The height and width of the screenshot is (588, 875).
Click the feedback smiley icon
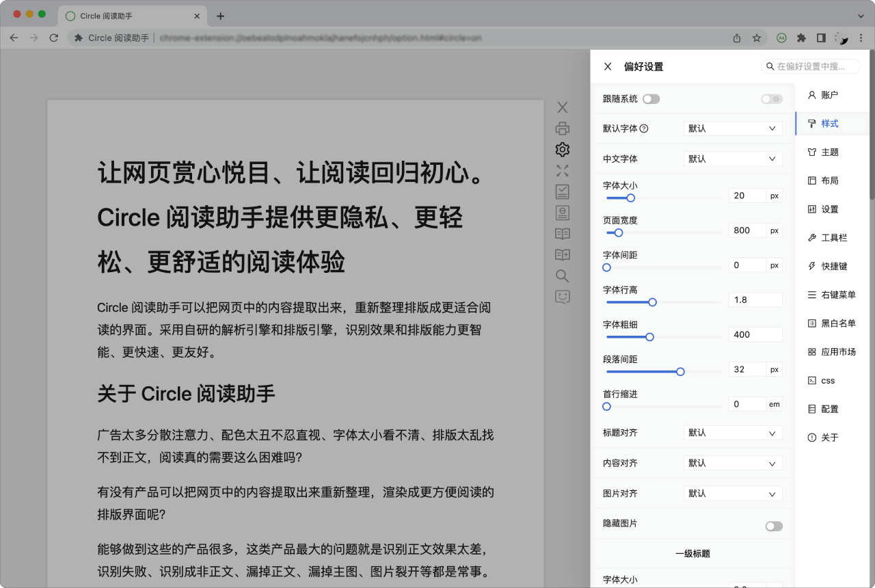point(562,297)
